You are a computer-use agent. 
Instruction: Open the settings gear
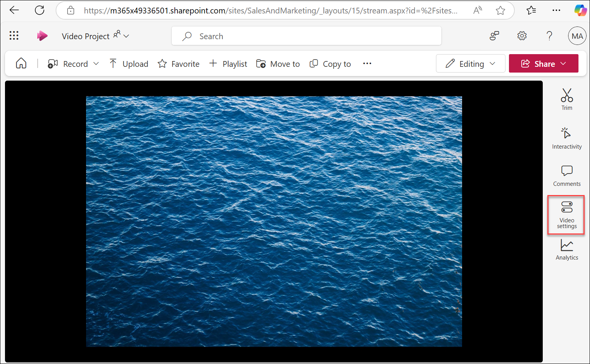[522, 36]
